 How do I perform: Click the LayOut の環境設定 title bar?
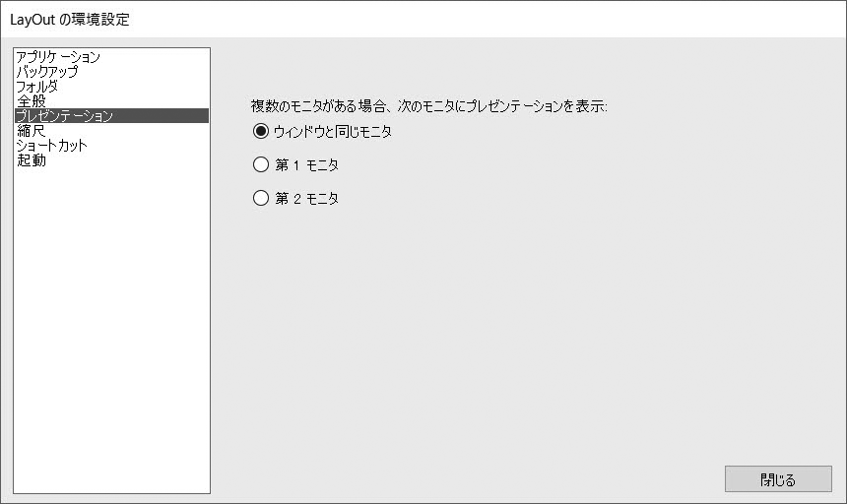click(x=70, y=20)
